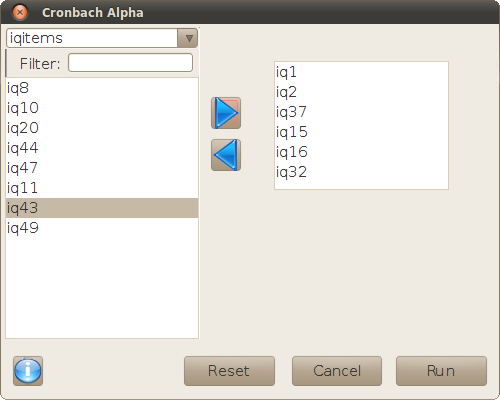Select iq32 in the selected items list
Screen dimensions: 500x400
(x=361, y=172)
